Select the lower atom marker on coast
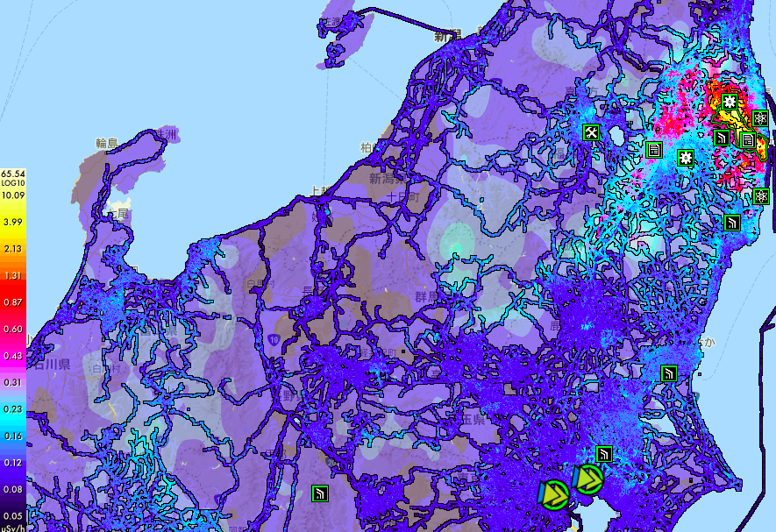This screenshot has height=532, width=776. coord(760,196)
